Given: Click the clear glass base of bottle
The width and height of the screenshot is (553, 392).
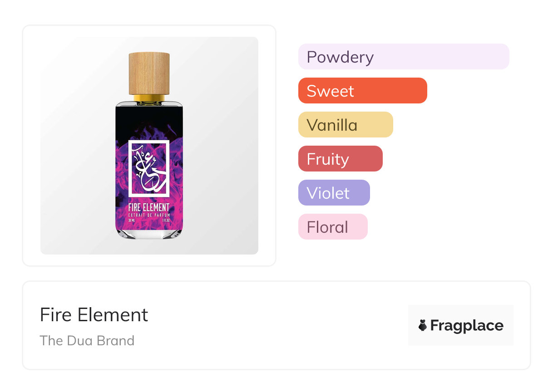Looking at the screenshot, I should point(149,233).
